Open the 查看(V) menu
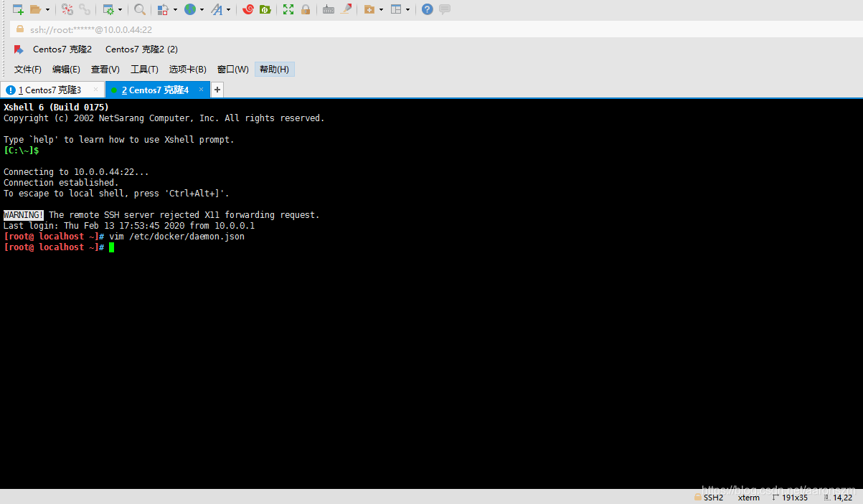 click(105, 70)
